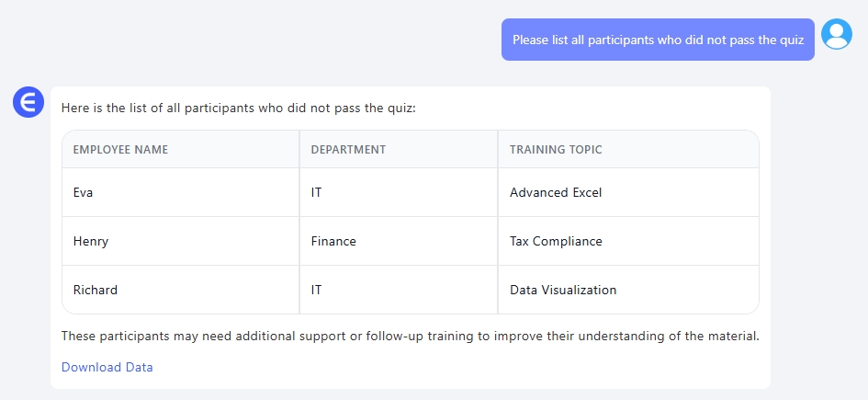Select the Henry employee name cell
The image size is (868, 400).
point(91,242)
